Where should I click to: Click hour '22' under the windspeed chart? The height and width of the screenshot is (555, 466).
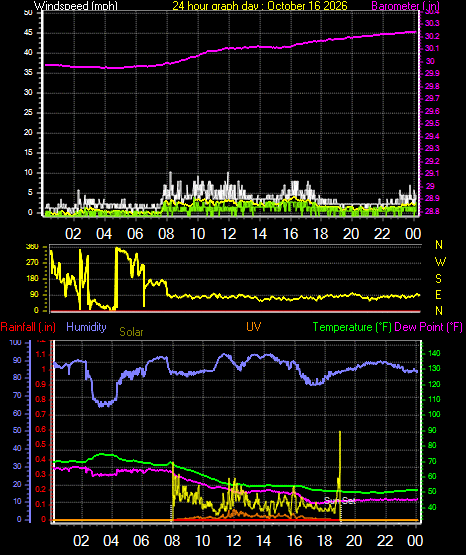click(x=382, y=234)
